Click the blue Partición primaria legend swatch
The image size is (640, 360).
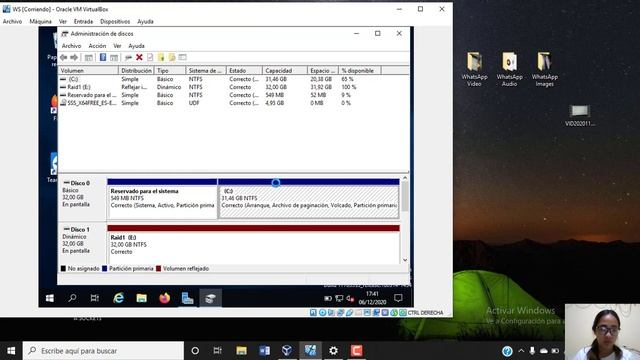tap(104, 269)
